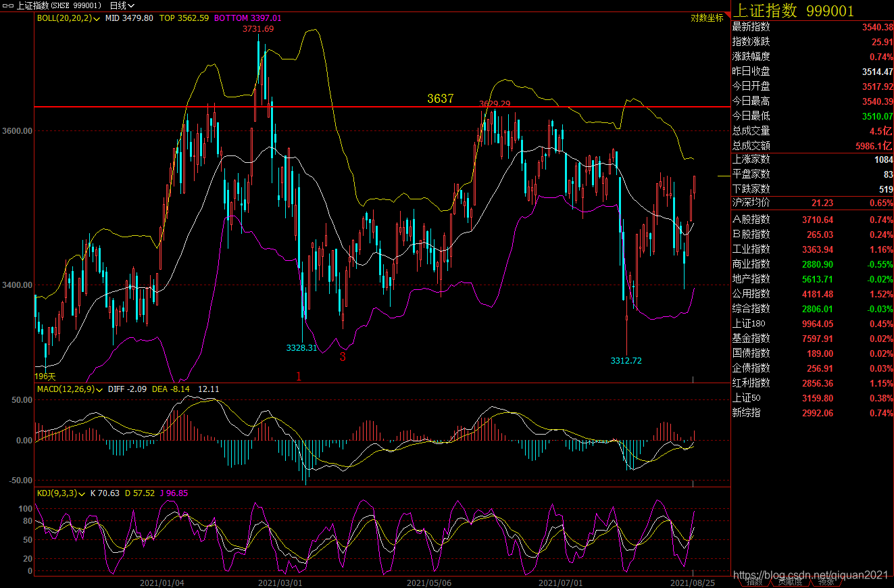Screen dimensions: 894x588
Task: Open the 工业指数 row
Action: pos(813,249)
